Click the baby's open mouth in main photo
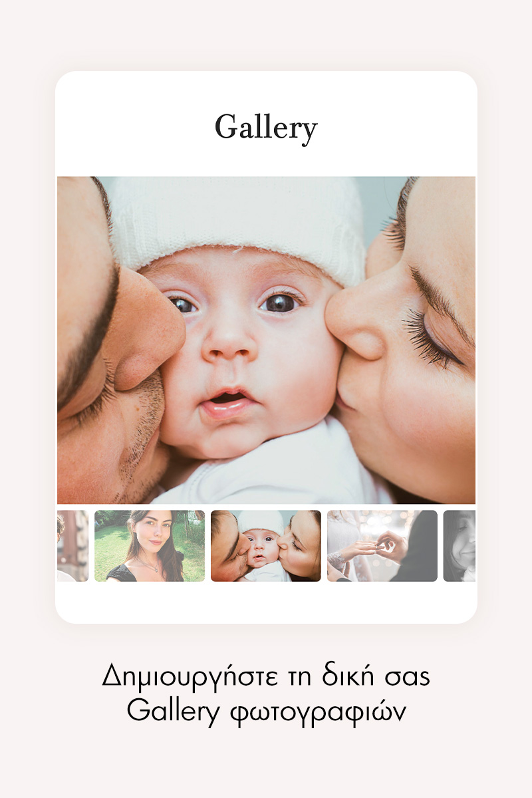Image resolution: width=532 pixels, height=798 pixels. tap(228, 400)
